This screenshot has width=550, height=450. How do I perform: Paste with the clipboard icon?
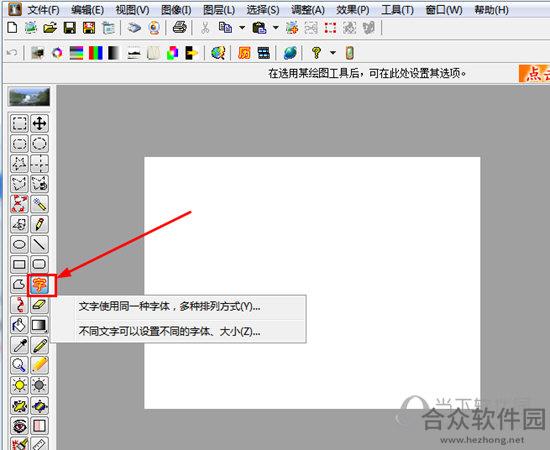(x=260, y=28)
